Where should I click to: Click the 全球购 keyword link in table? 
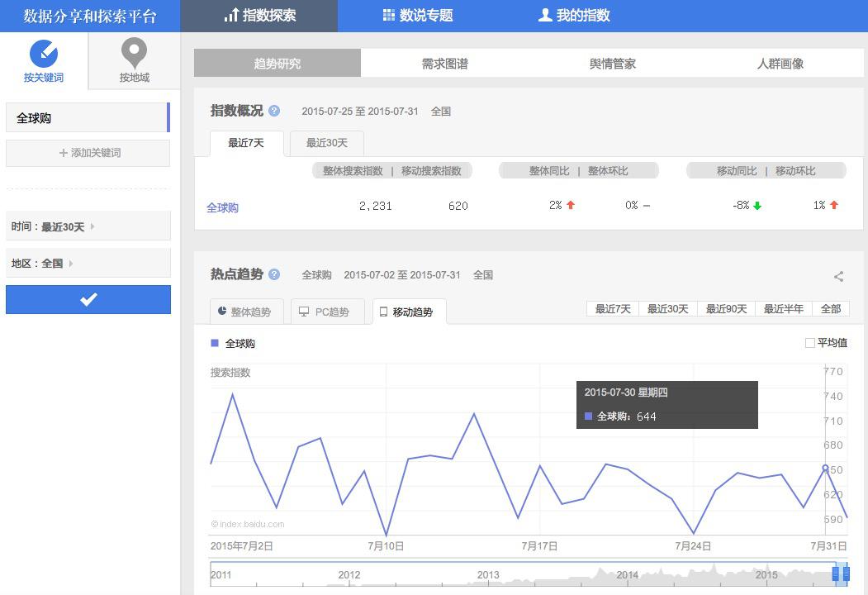click(x=222, y=207)
